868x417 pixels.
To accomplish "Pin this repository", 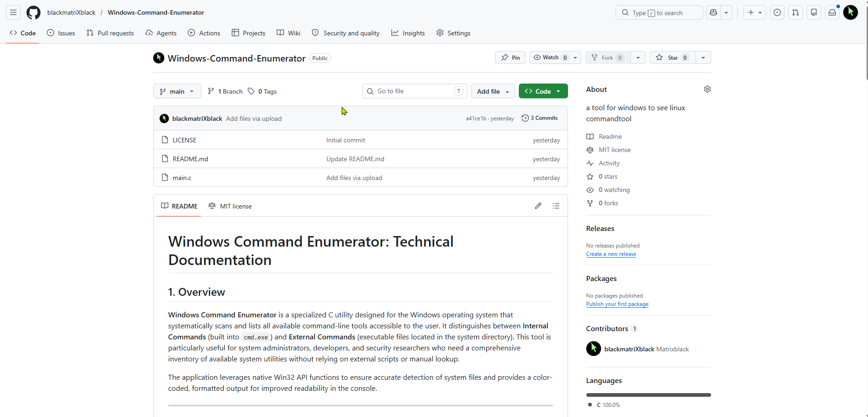I will coord(510,57).
